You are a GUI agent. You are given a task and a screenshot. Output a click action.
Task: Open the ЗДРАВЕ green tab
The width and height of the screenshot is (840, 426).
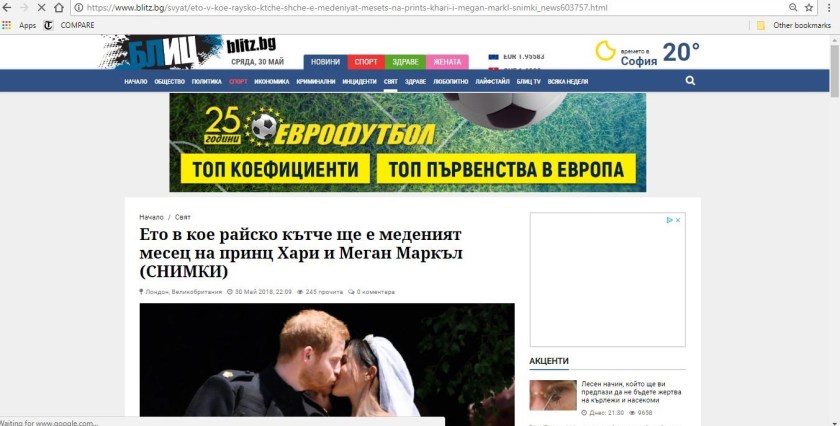(x=405, y=62)
